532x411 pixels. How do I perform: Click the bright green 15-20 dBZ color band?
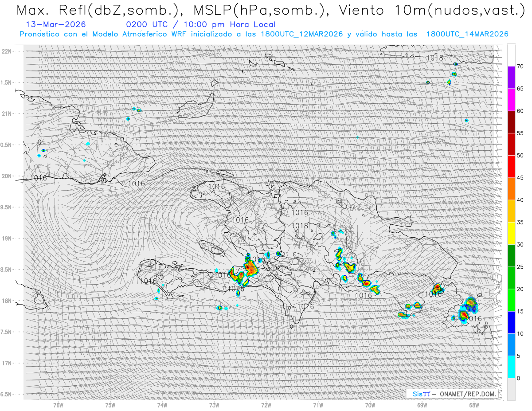(511, 300)
